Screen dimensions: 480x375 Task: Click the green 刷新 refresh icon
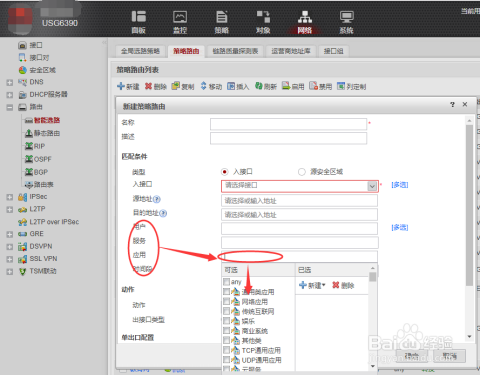pyautogui.click(x=259, y=86)
